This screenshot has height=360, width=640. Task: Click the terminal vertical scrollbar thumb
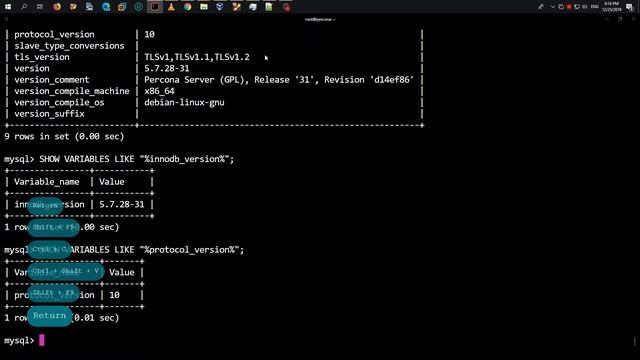[635, 340]
